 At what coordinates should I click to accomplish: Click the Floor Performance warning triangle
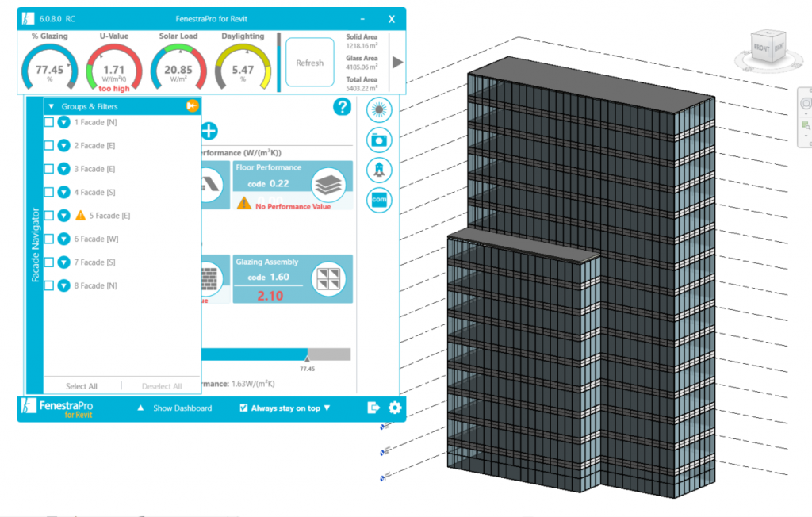tap(244, 203)
